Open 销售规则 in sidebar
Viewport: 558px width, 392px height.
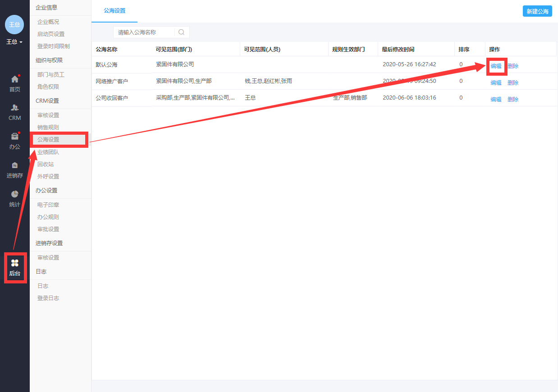[48, 127]
